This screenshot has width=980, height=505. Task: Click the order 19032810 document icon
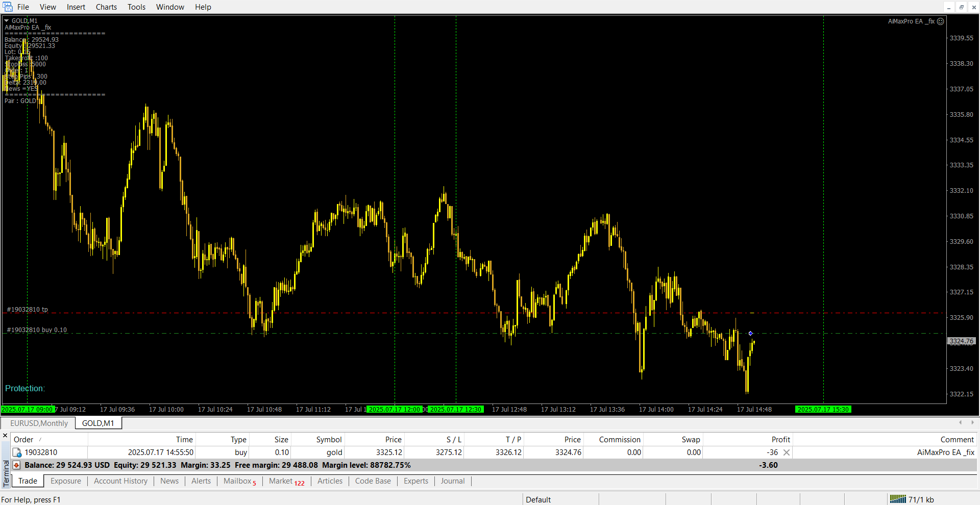pyautogui.click(x=17, y=452)
